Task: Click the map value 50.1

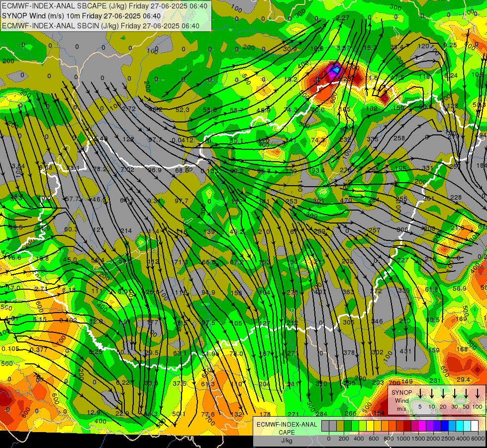Action: (179, 414)
